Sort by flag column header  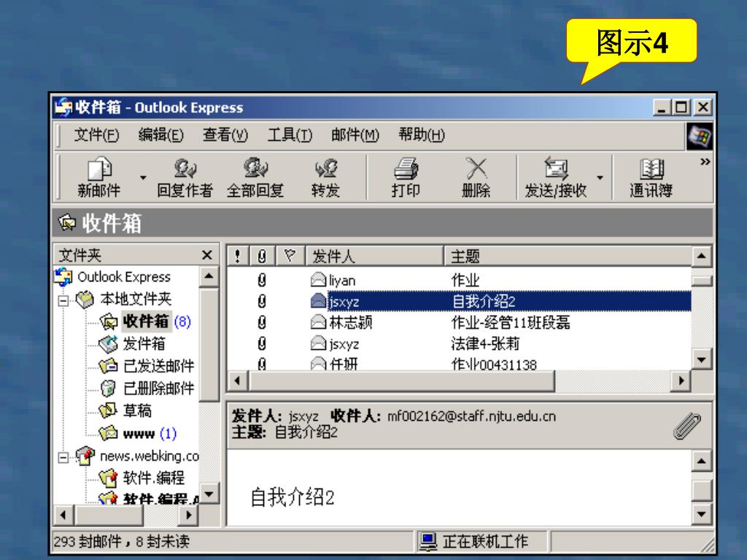coord(290,257)
